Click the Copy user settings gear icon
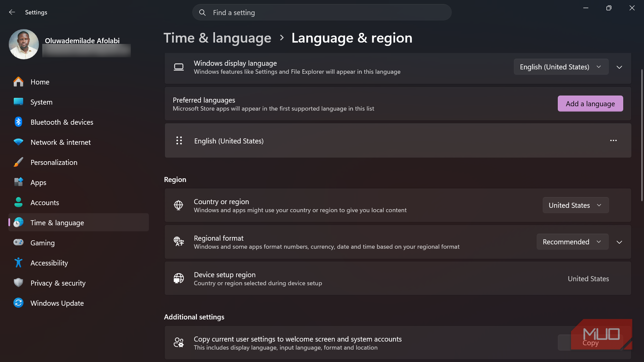 tap(179, 343)
